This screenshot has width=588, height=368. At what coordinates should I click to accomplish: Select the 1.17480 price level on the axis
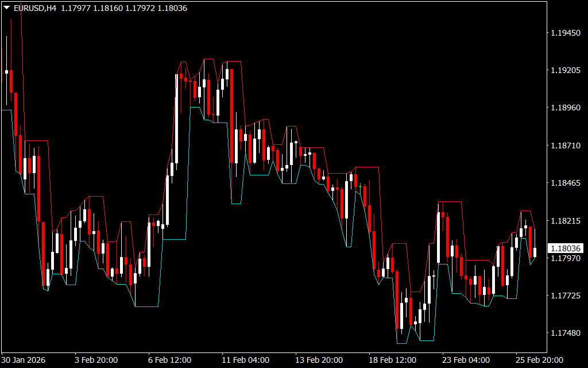(x=565, y=333)
